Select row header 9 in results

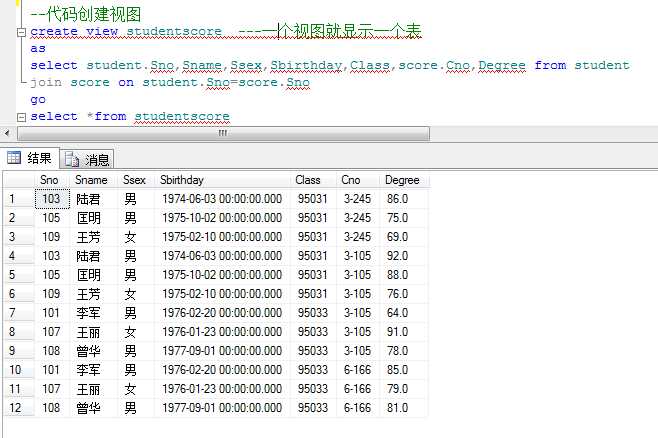coord(19,351)
